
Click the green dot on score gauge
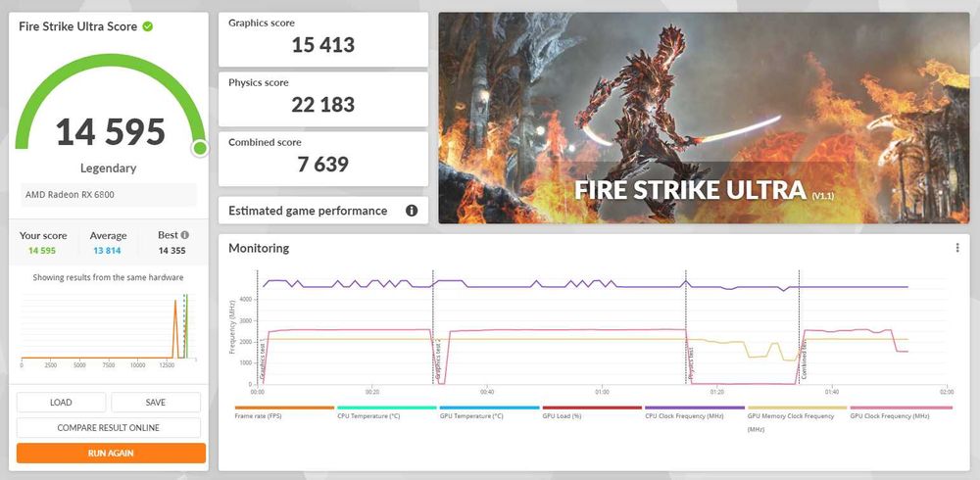pyautogui.click(x=200, y=148)
